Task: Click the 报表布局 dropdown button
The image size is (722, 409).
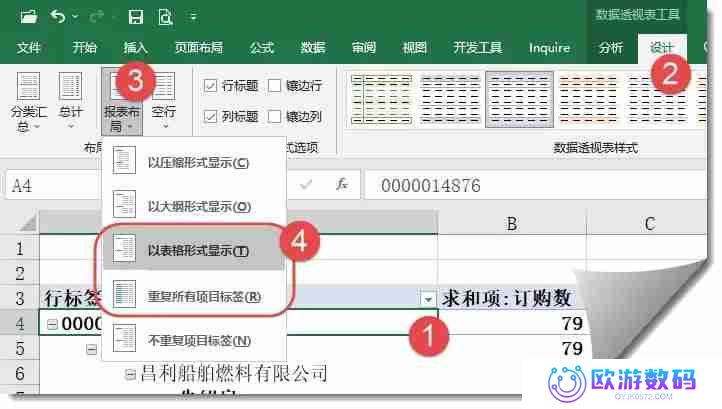Action: tap(122, 101)
